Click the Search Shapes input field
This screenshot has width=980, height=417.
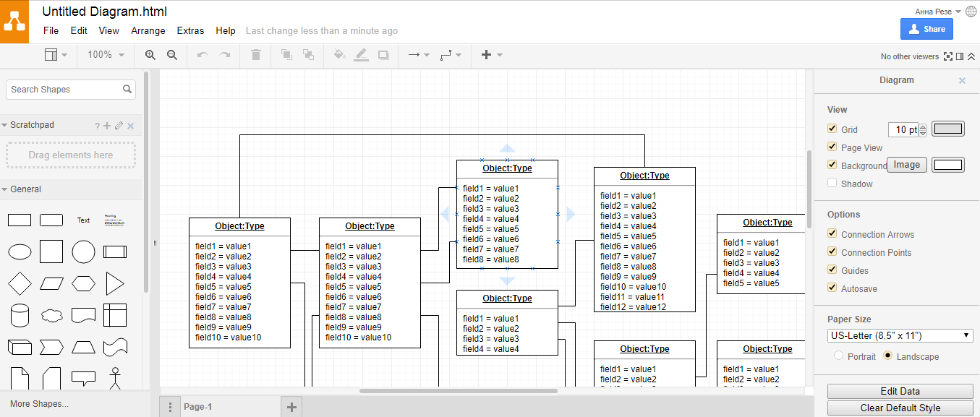click(x=64, y=90)
